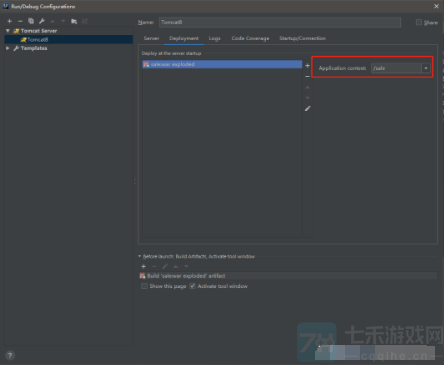Open Edit defaults wrench icon
This screenshot has height=365, width=444.
[x=42, y=21]
